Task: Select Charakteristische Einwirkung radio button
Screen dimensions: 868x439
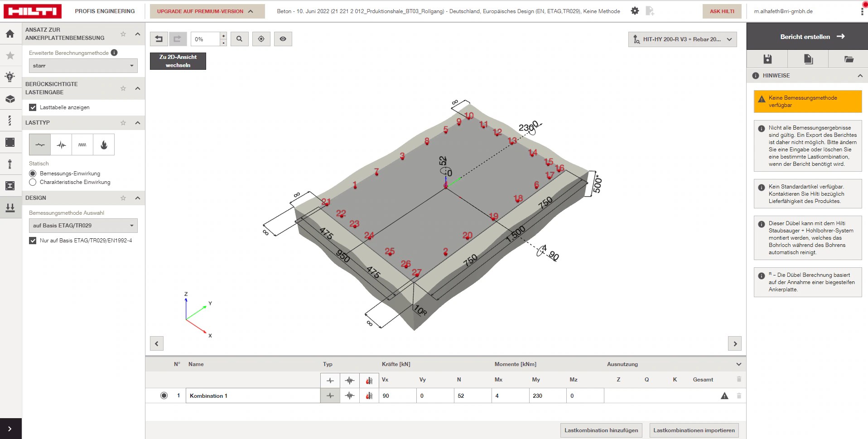Action: [x=33, y=182]
